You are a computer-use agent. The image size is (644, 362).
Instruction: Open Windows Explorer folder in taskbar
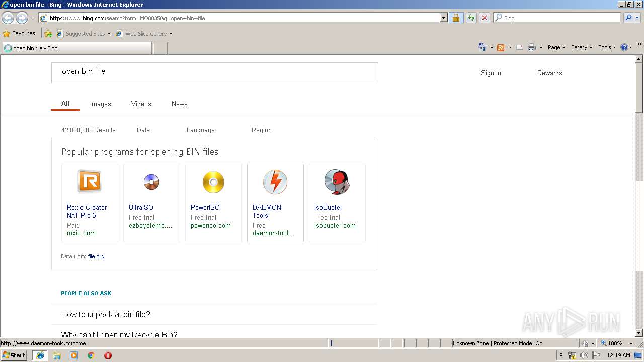click(x=57, y=355)
